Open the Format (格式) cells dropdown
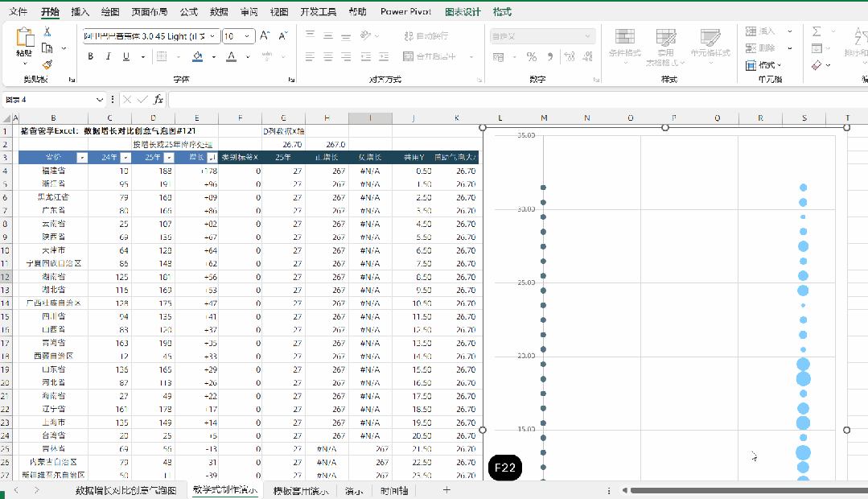Screen dimensions: 868x499 click(x=764, y=65)
